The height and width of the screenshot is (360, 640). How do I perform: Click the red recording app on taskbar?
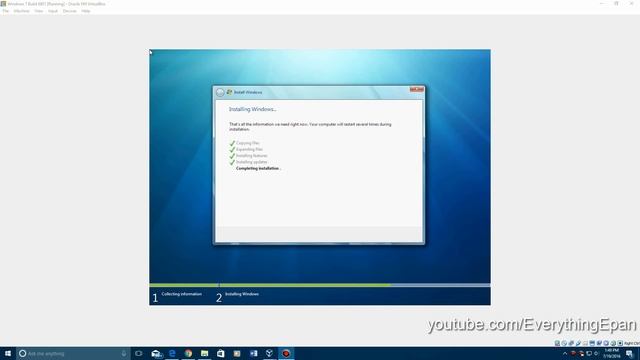pyautogui.click(x=286, y=353)
